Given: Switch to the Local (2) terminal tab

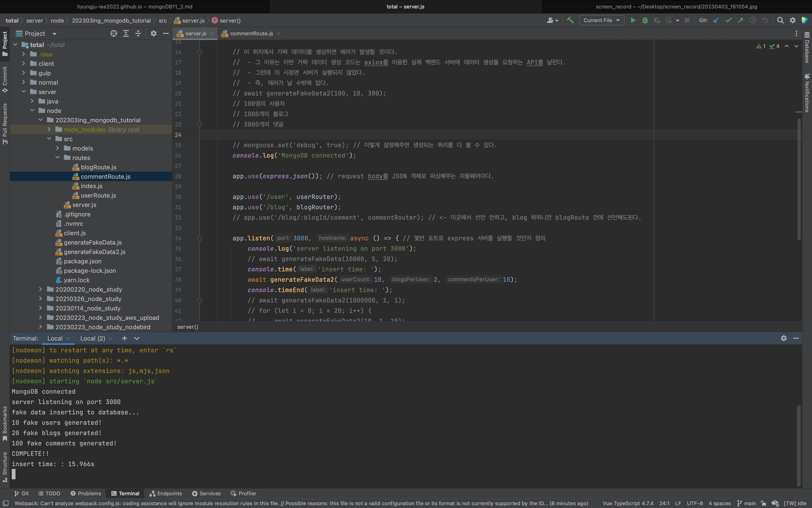Looking at the screenshot, I should tap(93, 338).
